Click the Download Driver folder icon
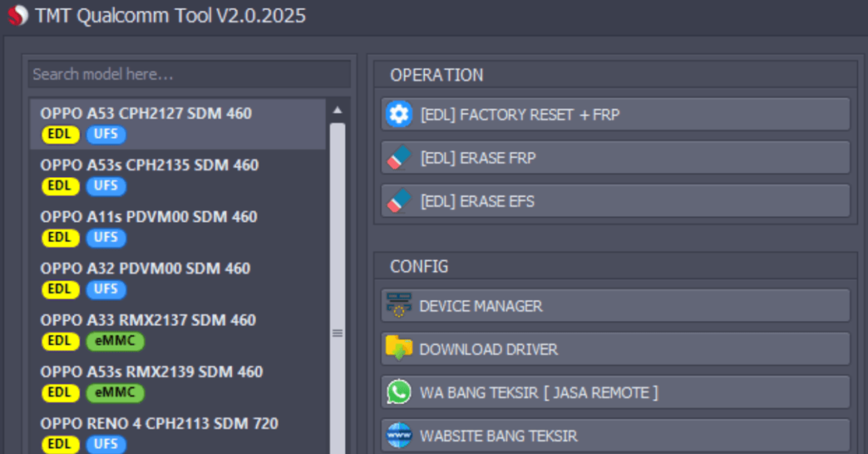868x454 pixels. 398,348
